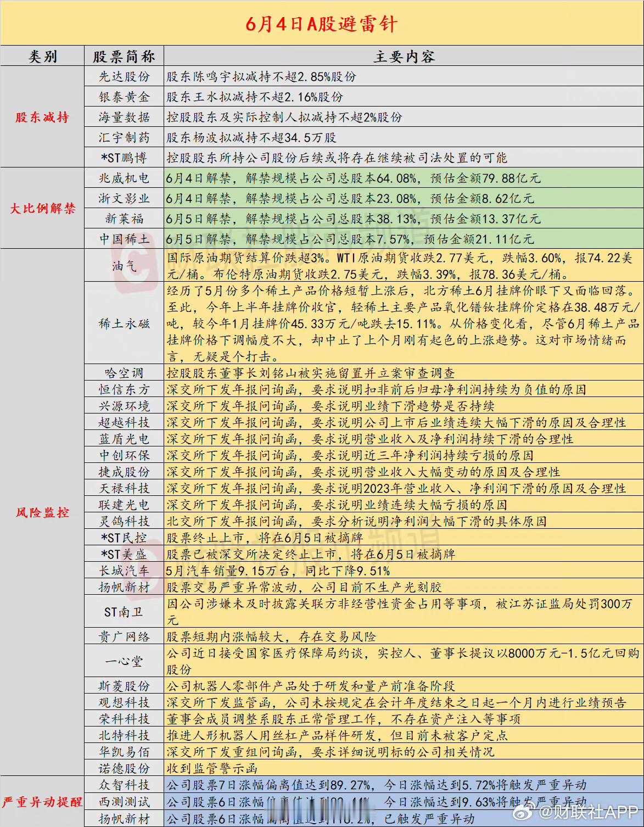Click the 风险监控 category cell
This screenshot has height=827, width=644.
click(42, 512)
